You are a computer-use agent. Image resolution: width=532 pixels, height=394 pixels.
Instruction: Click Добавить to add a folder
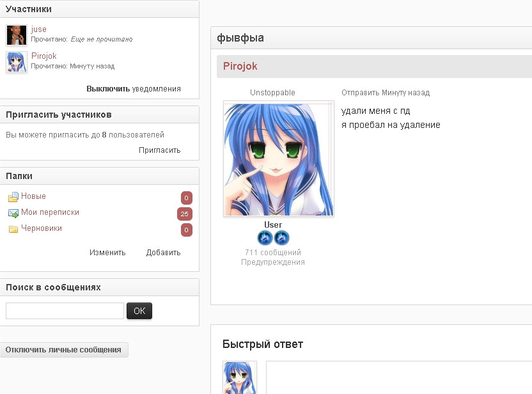(163, 253)
